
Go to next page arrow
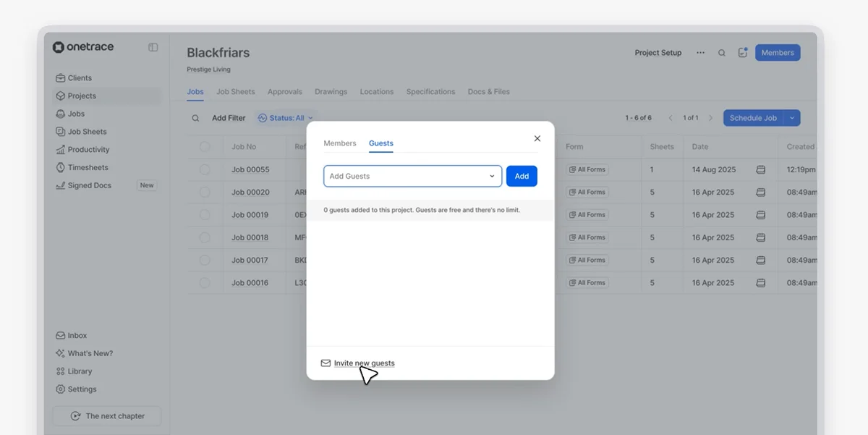pos(710,118)
